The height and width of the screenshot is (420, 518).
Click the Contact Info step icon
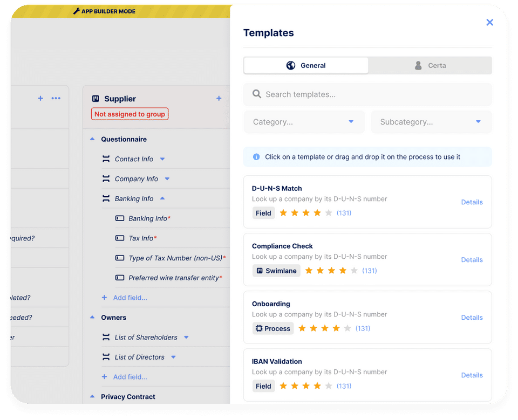(x=106, y=159)
